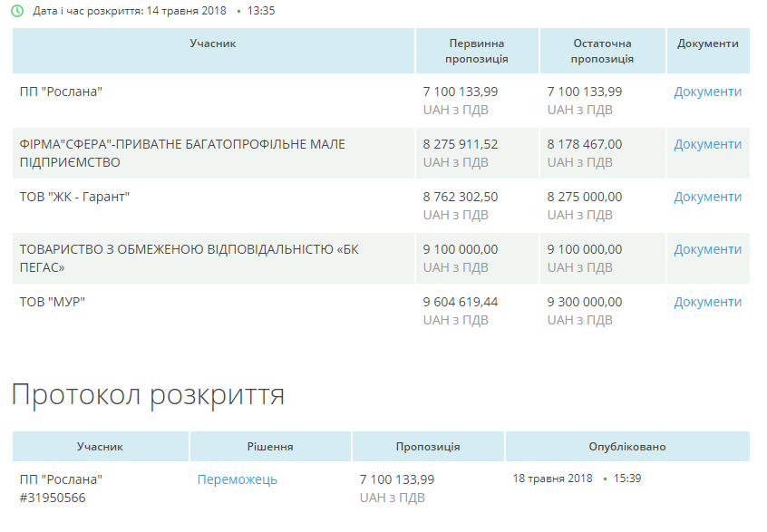Click final offer amount 9 300 000,00

point(585,302)
